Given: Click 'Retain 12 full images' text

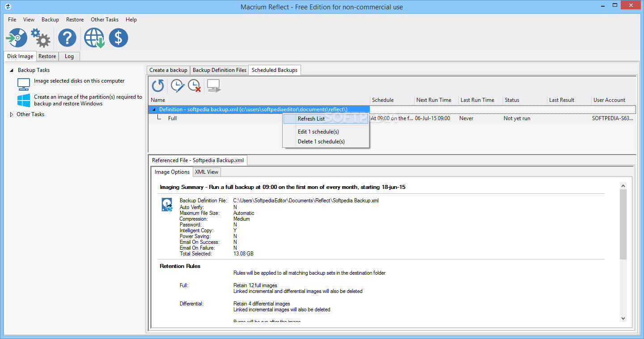Looking at the screenshot, I should click(x=255, y=285).
